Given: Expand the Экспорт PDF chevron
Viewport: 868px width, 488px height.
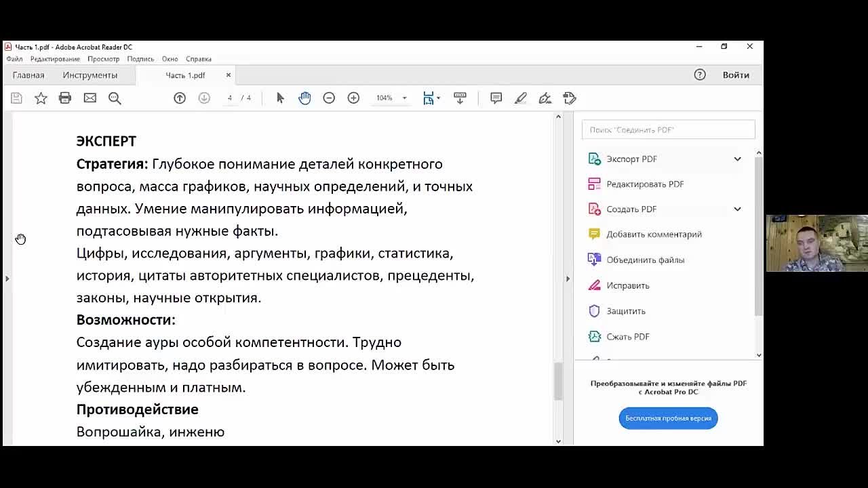Looking at the screenshot, I should tap(737, 159).
